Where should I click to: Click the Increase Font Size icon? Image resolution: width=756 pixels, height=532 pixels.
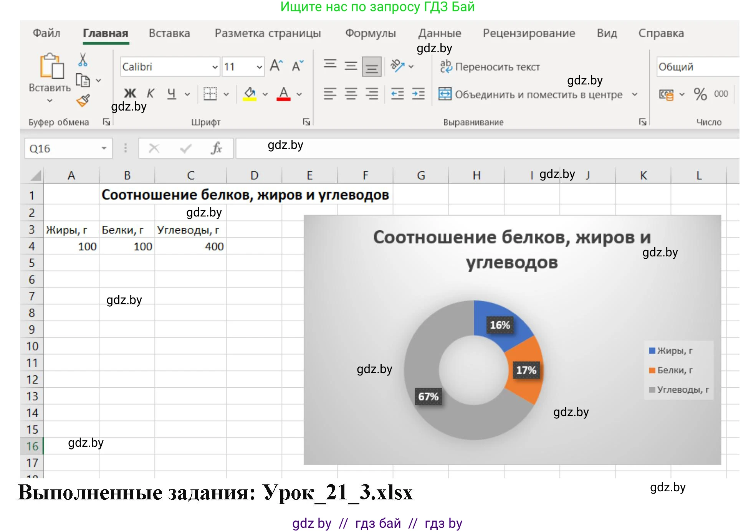click(x=276, y=66)
